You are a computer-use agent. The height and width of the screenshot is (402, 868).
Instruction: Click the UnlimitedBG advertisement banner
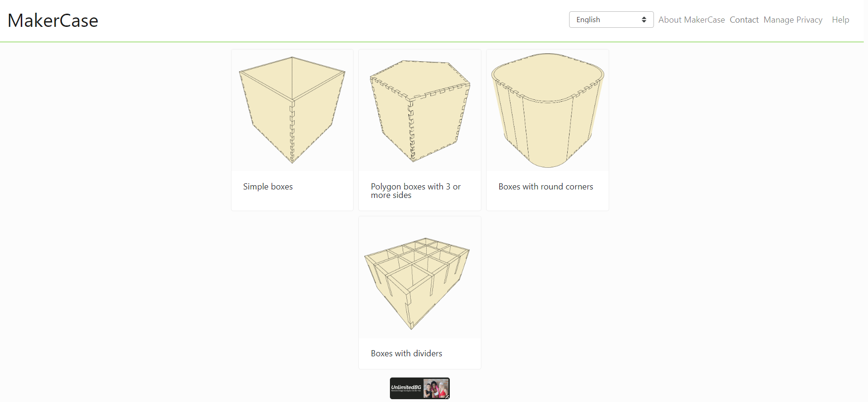pos(420,388)
